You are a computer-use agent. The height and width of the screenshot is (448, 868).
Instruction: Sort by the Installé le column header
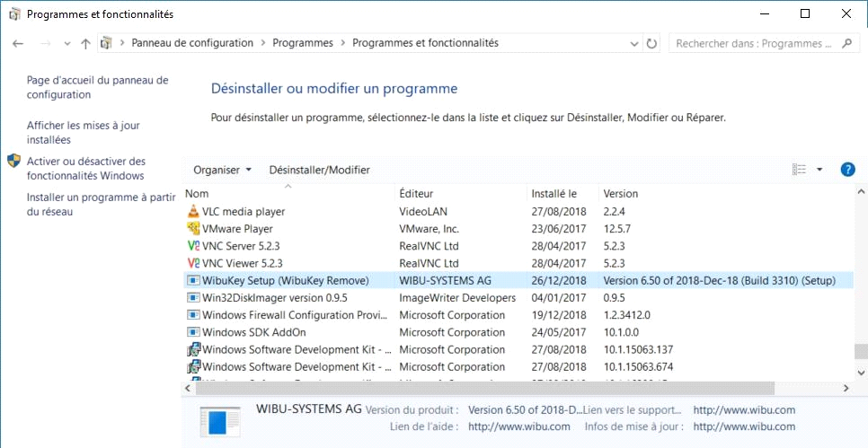pyautogui.click(x=563, y=194)
